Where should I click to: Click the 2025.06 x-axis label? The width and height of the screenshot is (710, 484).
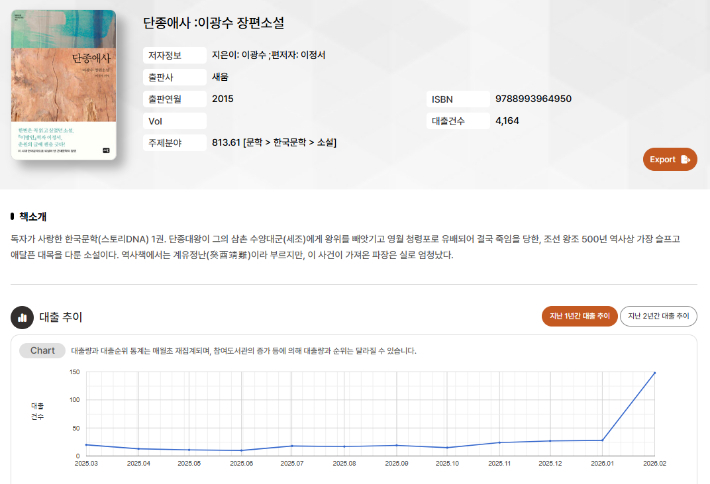point(241,464)
